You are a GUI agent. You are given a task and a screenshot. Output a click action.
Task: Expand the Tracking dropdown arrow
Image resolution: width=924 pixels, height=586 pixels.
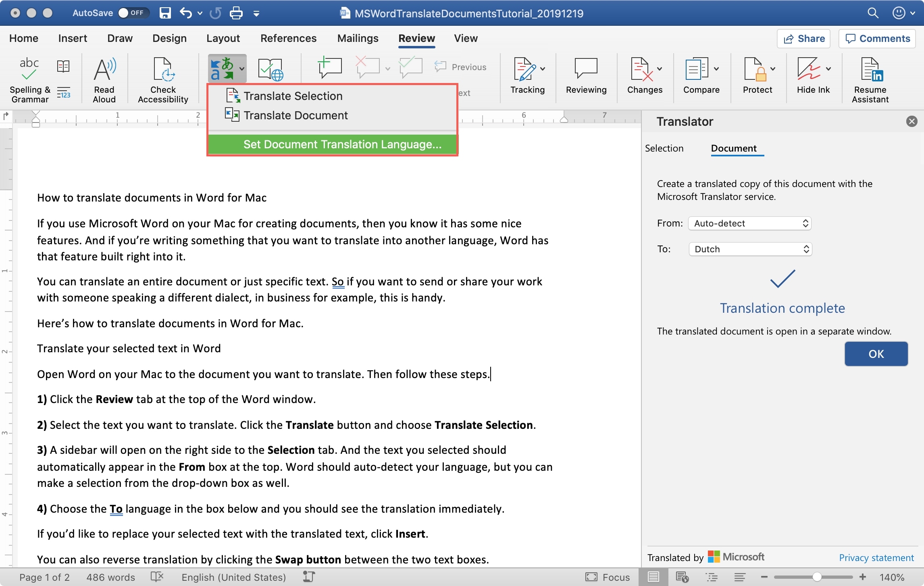coord(543,69)
